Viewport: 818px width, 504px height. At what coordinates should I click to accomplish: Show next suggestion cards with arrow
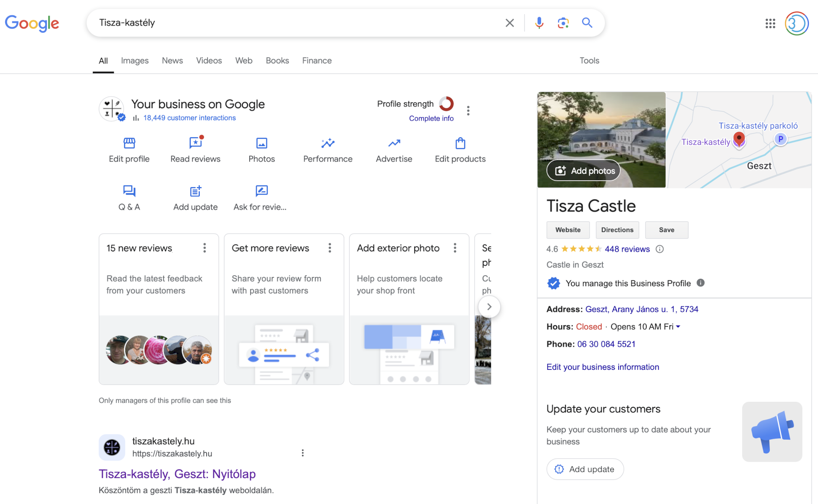point(489,307)
